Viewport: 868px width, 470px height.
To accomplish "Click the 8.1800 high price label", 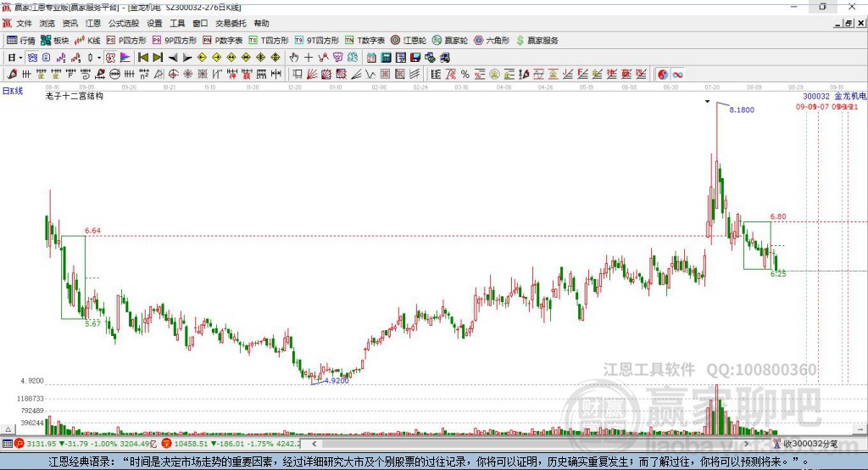I will 741,109.
